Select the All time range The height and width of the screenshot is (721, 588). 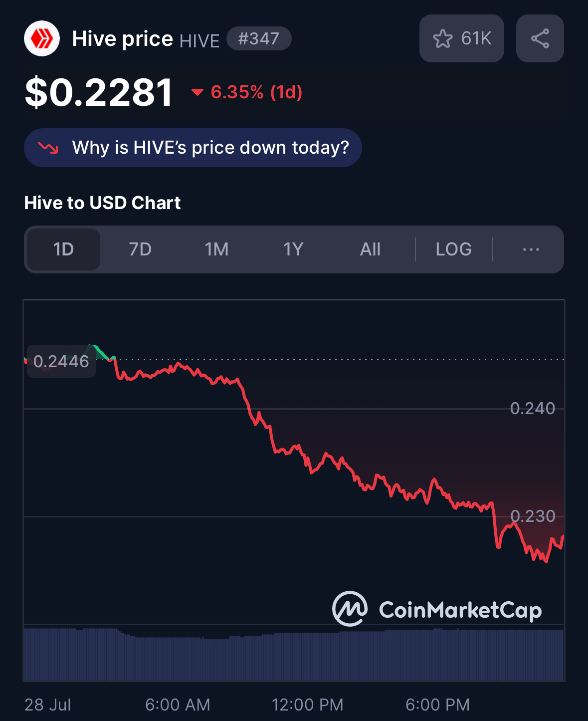click(x=370, y=249)
